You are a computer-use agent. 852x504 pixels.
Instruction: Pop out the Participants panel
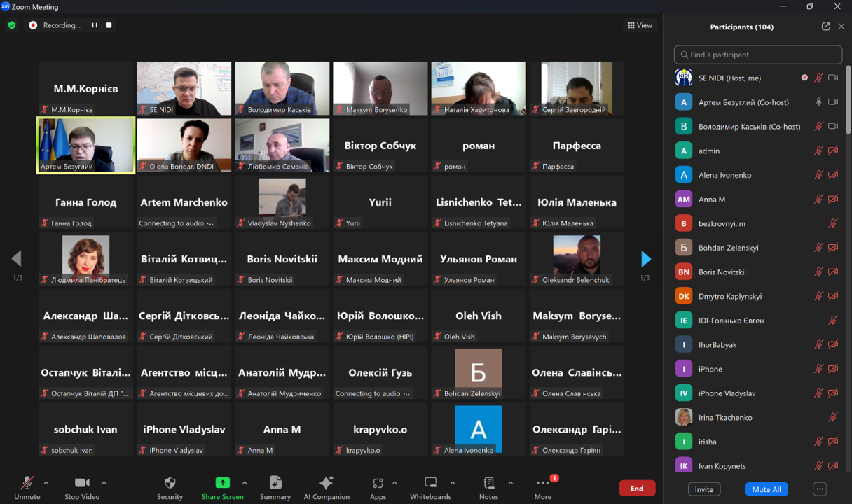tap(825, 27)
